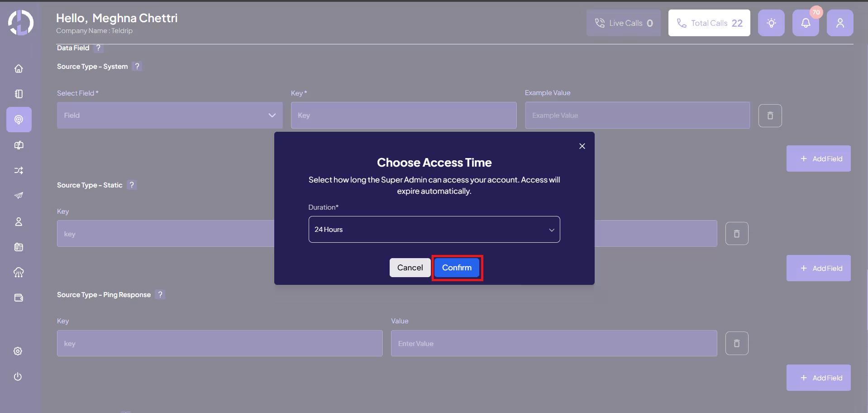Screen dimensions: 868x413
Task: Open the wallet icon in sidebar
Action: coord(19,298)
